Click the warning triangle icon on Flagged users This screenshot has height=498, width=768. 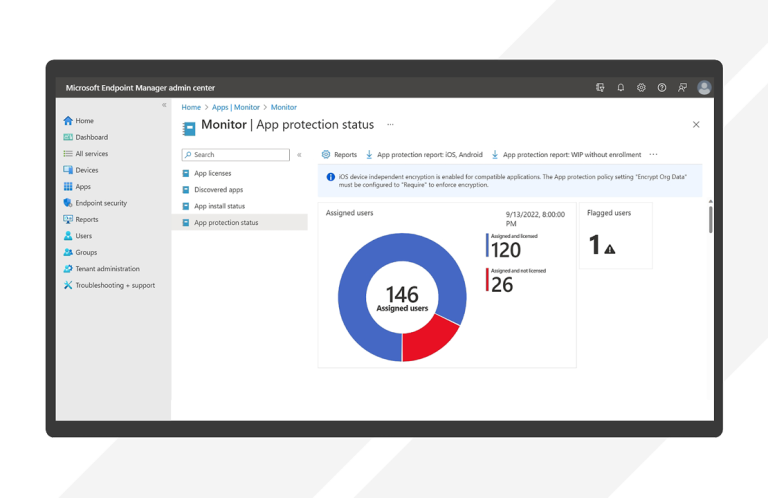pos(609,249)
